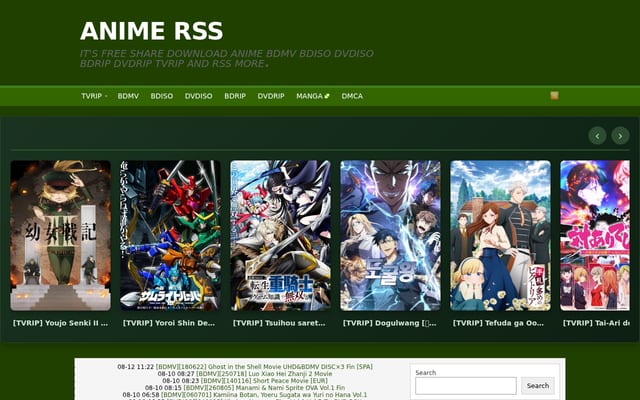640x400 pixels.
Task: Click the '08-10 08:27' timestamp text
Action: point(176,374)
